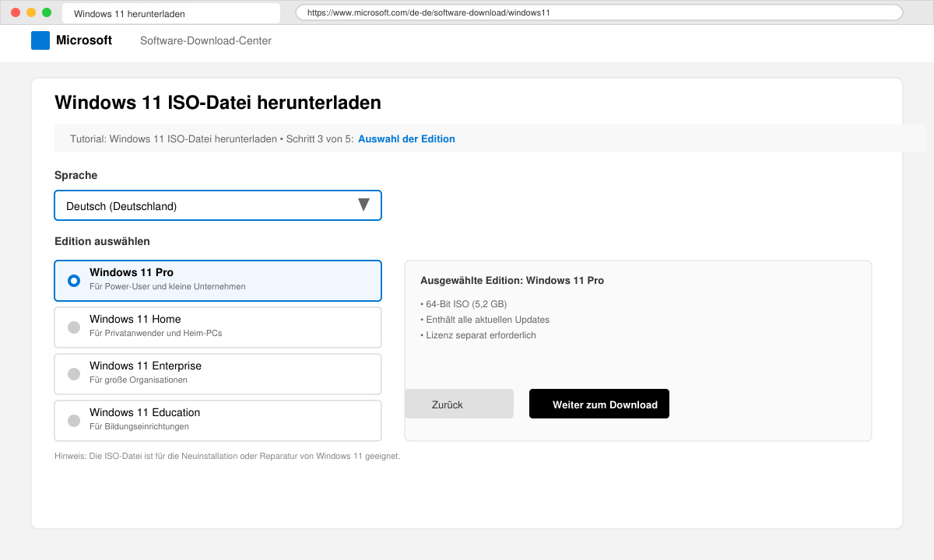Click 'Für große Organisationen' description
934x560 pixels.
139,380
